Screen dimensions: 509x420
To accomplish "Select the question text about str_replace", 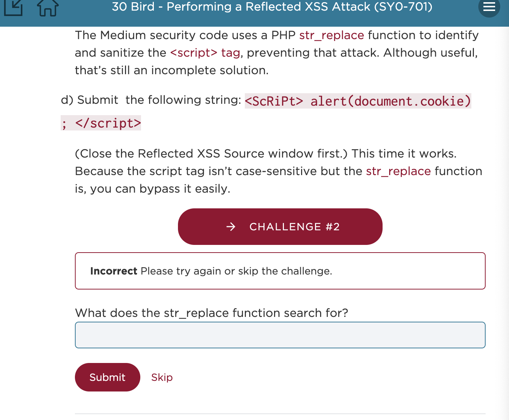I will pyautogui.click(x=212, y=313).
